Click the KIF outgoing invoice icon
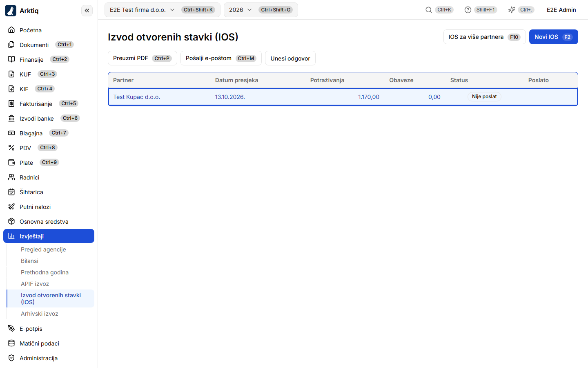 pos(11,89)
